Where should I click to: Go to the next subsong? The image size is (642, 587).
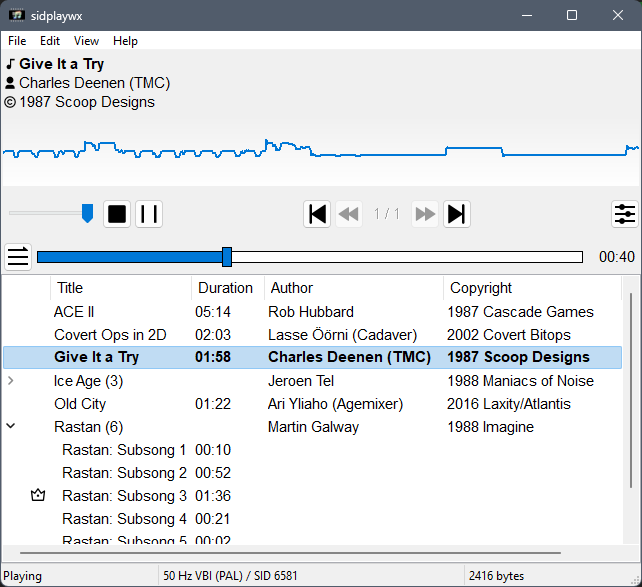[x=425, y=214]
